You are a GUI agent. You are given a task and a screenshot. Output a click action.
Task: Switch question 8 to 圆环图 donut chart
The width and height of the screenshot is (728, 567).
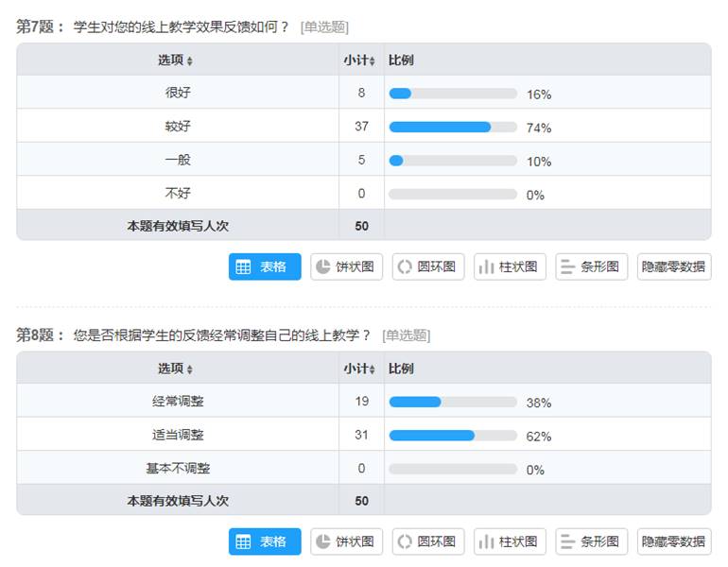coord(428,541)
